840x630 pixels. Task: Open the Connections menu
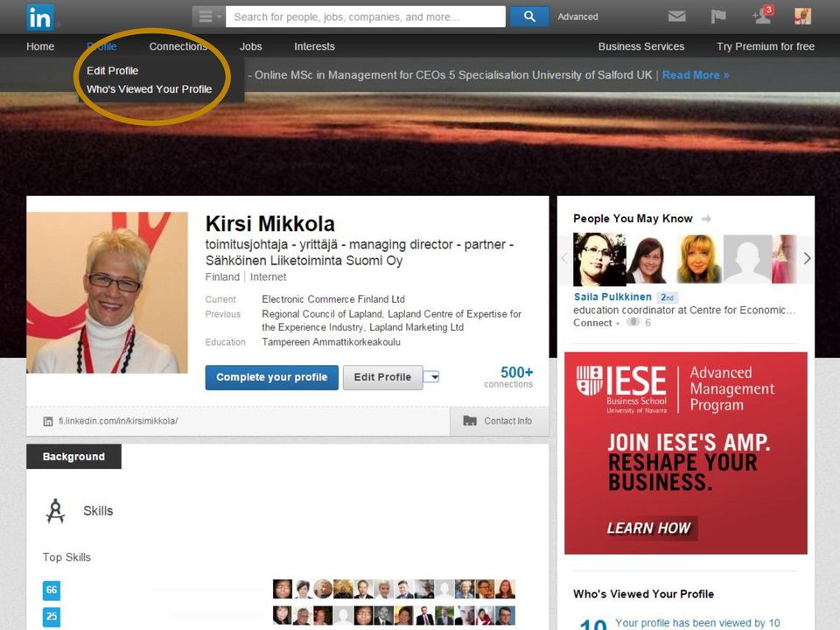click(x=178, y=46)
